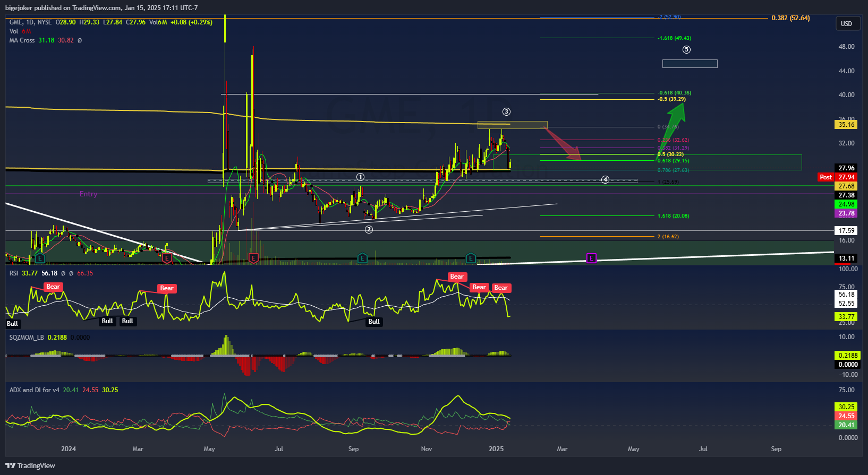The width and height of the screenshot is (868, 475).
Task: Click the 0.382 (52.64) Fibonacci label
Action: click(x=790, y=18)
